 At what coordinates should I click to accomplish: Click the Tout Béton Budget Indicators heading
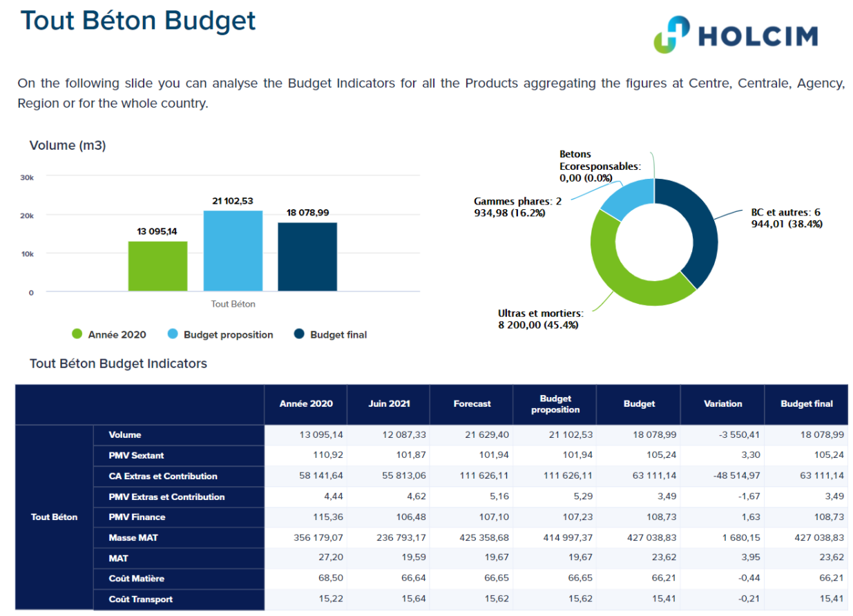[118, 363]
